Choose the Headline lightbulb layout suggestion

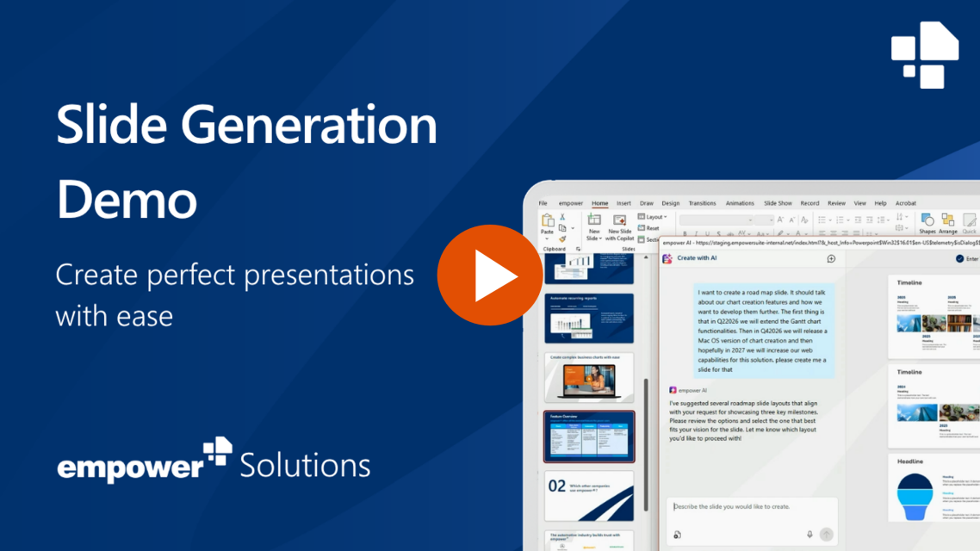(933, 488)
